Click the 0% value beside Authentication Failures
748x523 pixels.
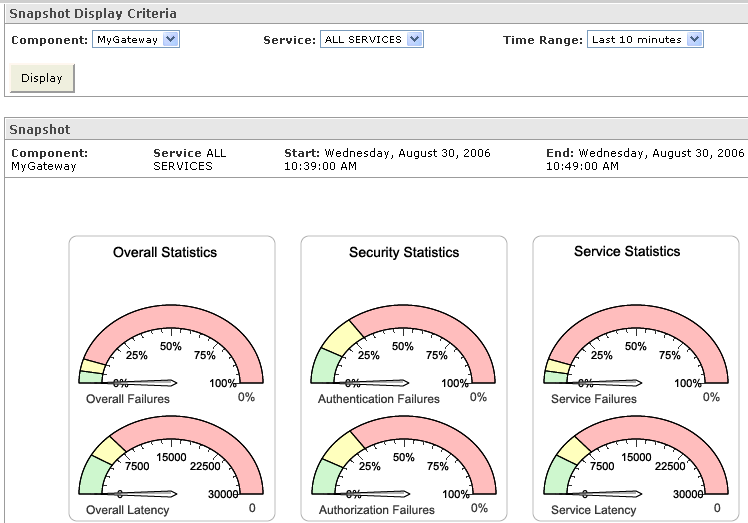478,397
